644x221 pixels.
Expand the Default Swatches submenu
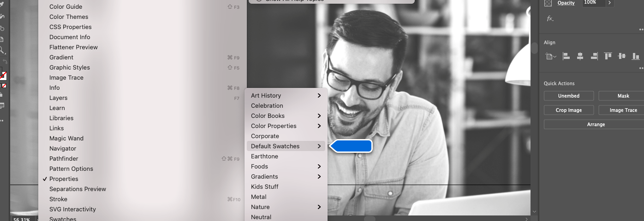click(286, 146)
